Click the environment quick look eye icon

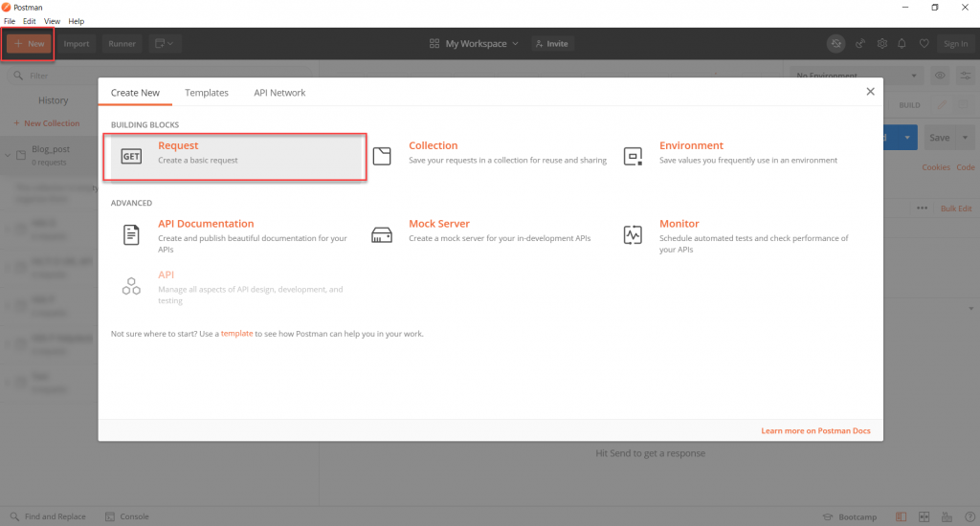point(940,76)
